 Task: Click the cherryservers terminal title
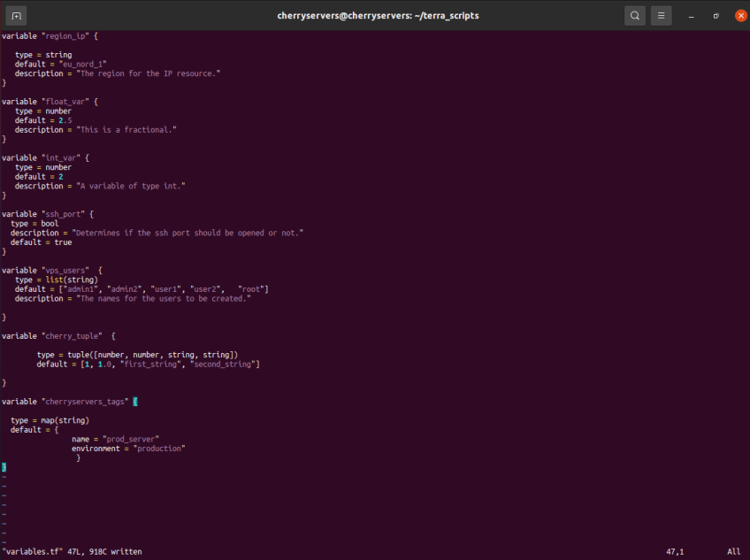(x=375, y=15)
